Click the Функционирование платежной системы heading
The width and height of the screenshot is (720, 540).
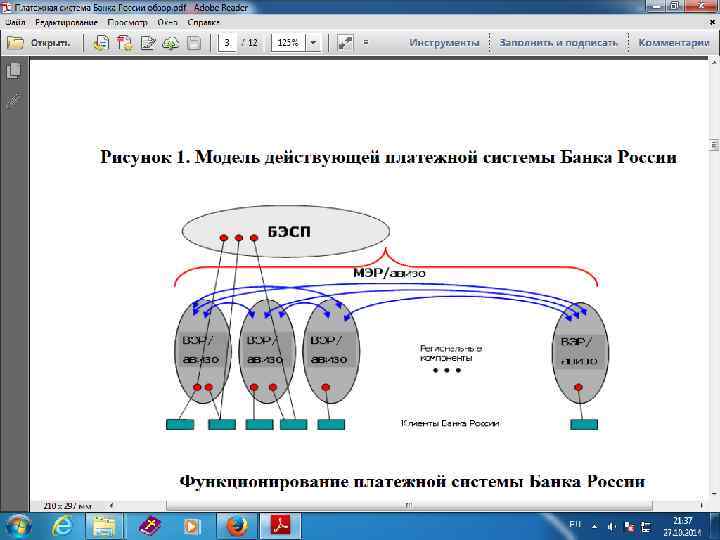click(x=412, y=482)
